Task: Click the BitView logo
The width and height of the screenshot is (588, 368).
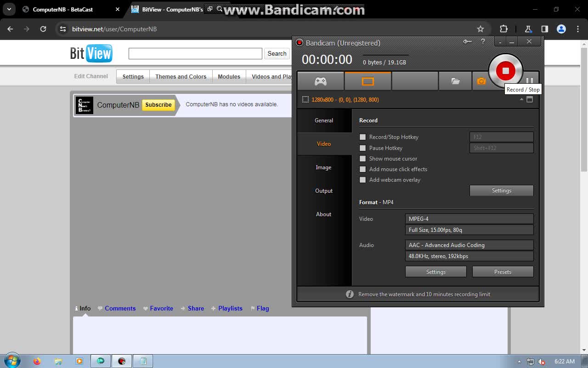Action: click(x=91, y=53)
